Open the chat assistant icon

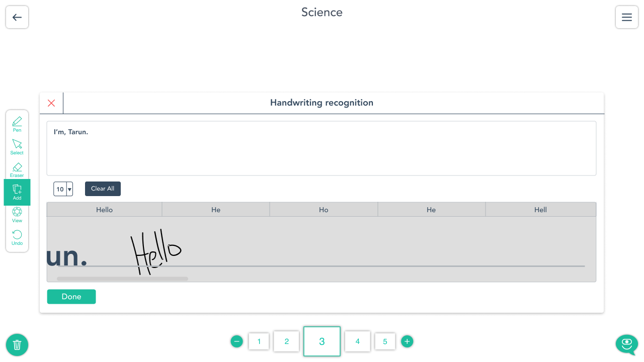[x=626, y=344]
